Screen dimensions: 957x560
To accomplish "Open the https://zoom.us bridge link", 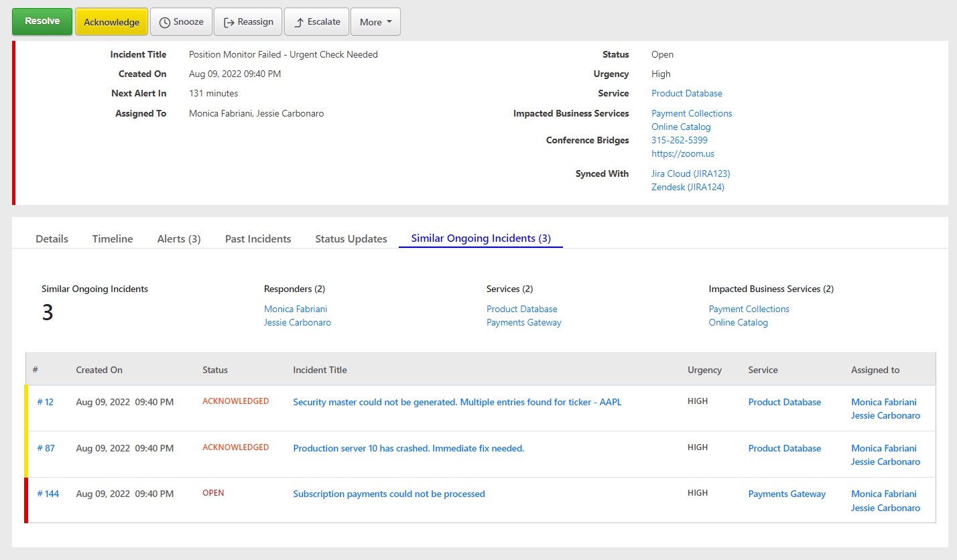I will pos(683,153).
